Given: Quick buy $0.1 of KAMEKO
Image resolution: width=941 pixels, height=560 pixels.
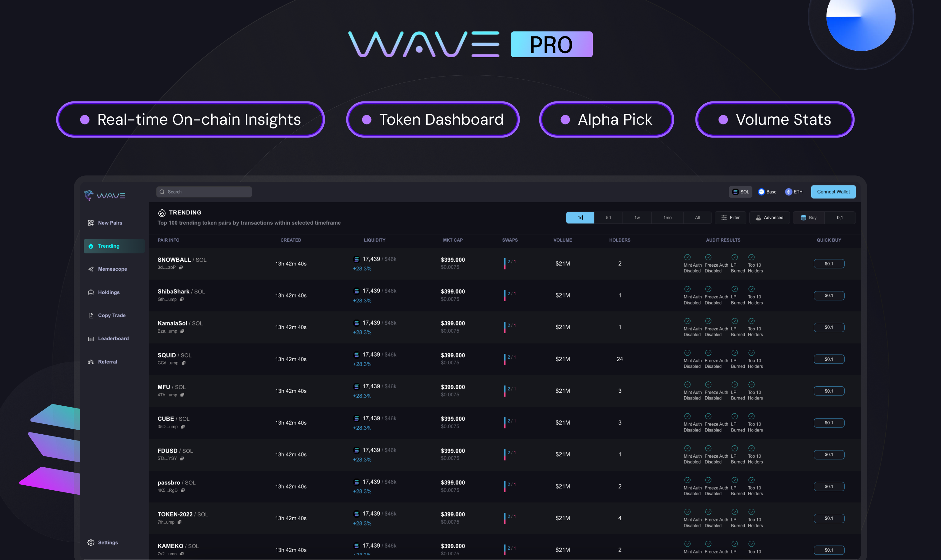Looking at the screenshot, I should (x=829, y=550).
